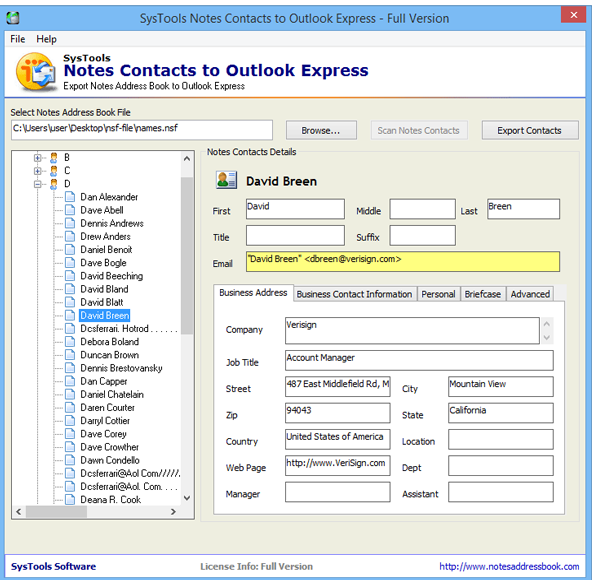This screenshot has height=580, width=600.
Task: Click the document icon beside Daniel Chatelain
Action: coord(70,394)
